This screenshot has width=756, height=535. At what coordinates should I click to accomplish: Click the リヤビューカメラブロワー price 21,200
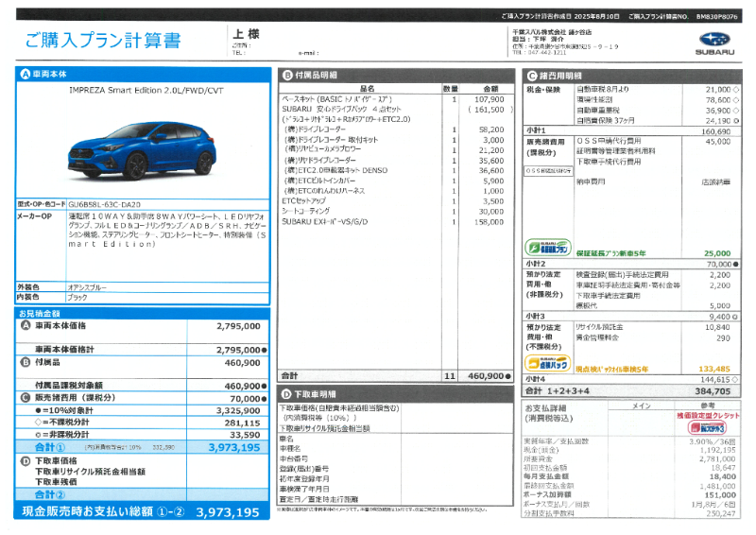point(491,150)
